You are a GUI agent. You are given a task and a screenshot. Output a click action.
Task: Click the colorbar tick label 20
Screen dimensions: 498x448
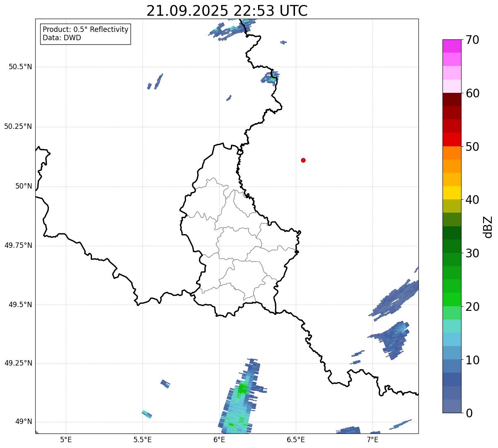click(x=472, y=307)
